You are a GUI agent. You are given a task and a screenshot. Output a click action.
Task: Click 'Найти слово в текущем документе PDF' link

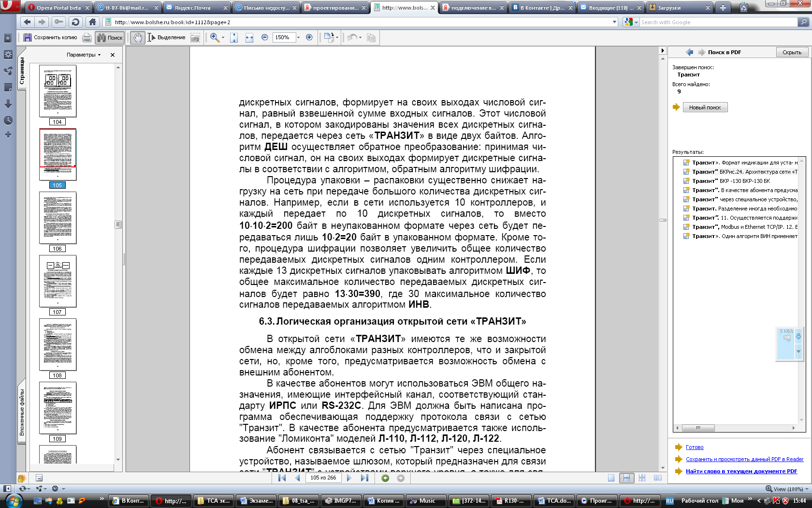[x=741, y=471]
